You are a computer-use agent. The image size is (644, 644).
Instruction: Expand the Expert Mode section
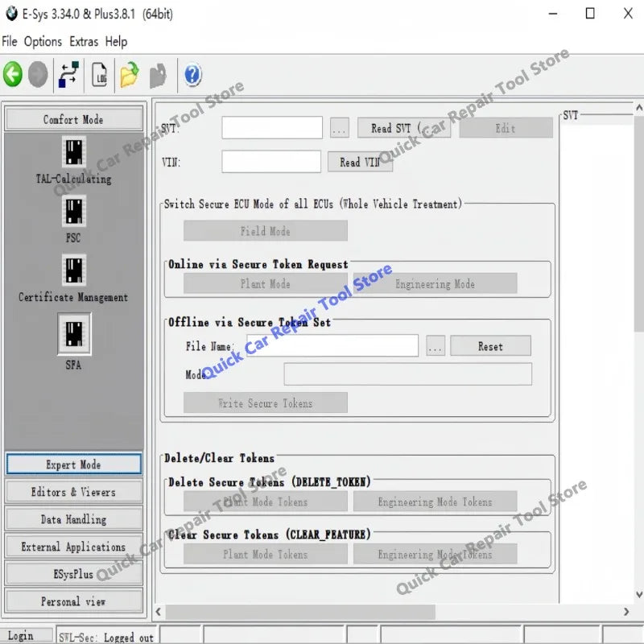(74, 464)
